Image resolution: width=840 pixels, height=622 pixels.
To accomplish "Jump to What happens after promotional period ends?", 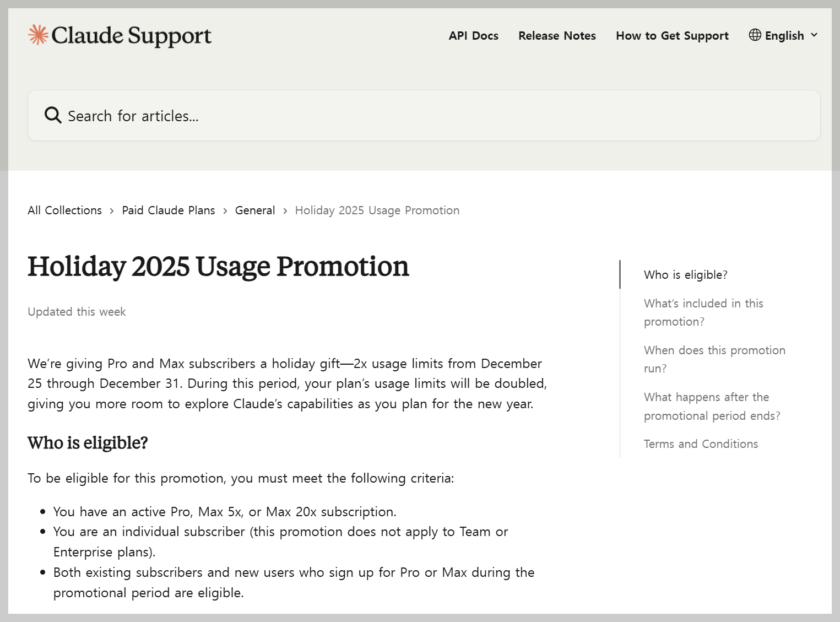I will coord(712,406).
